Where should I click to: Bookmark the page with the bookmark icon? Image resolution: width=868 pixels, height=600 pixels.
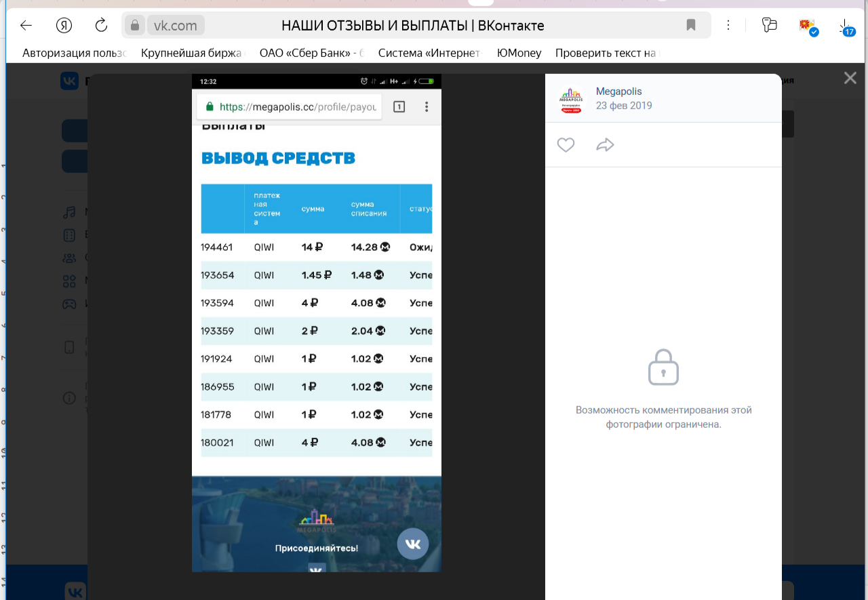point(691,26)
